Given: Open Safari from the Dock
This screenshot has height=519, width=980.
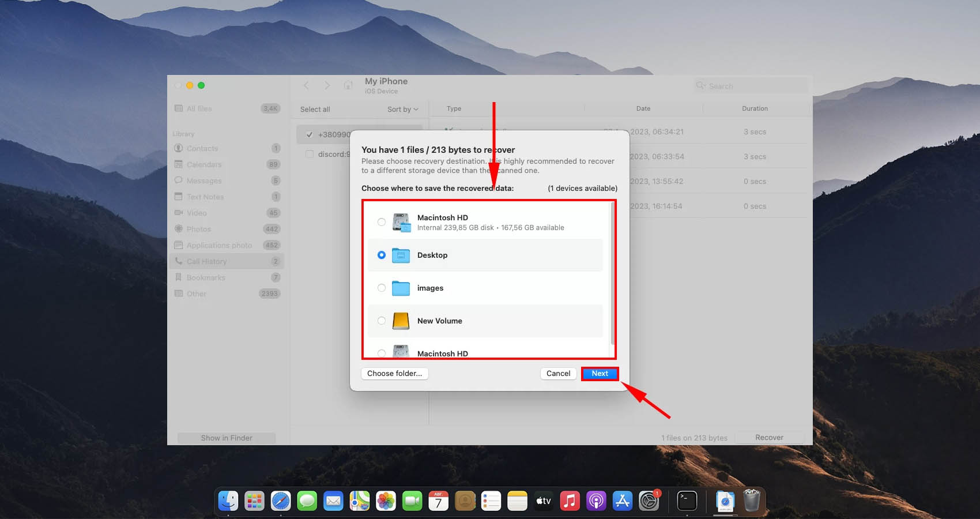Looking at the screenshot, I should pyautogui.click(x=281, y=501).
